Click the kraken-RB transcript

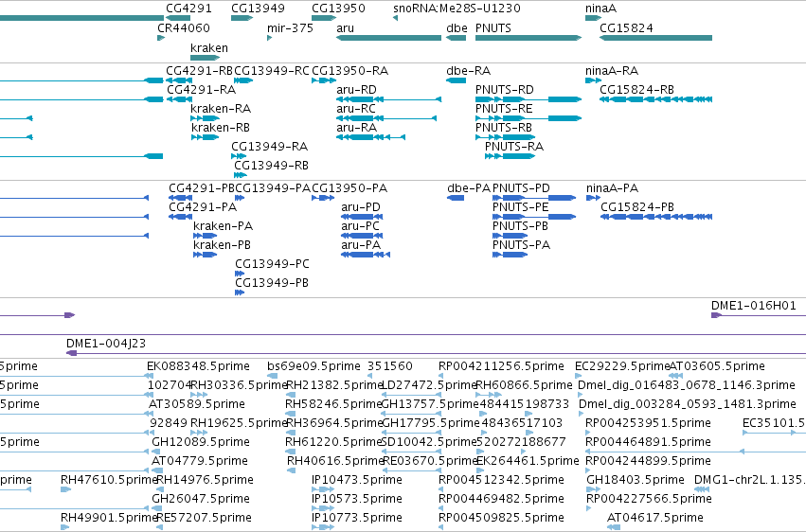click(x=205, y=137)
